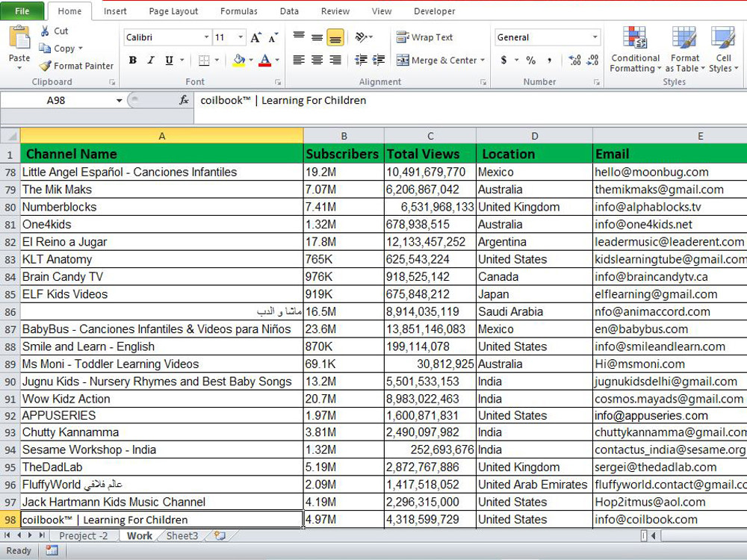Select middle align icon
The image size is (747, 560).
point(317,37)
